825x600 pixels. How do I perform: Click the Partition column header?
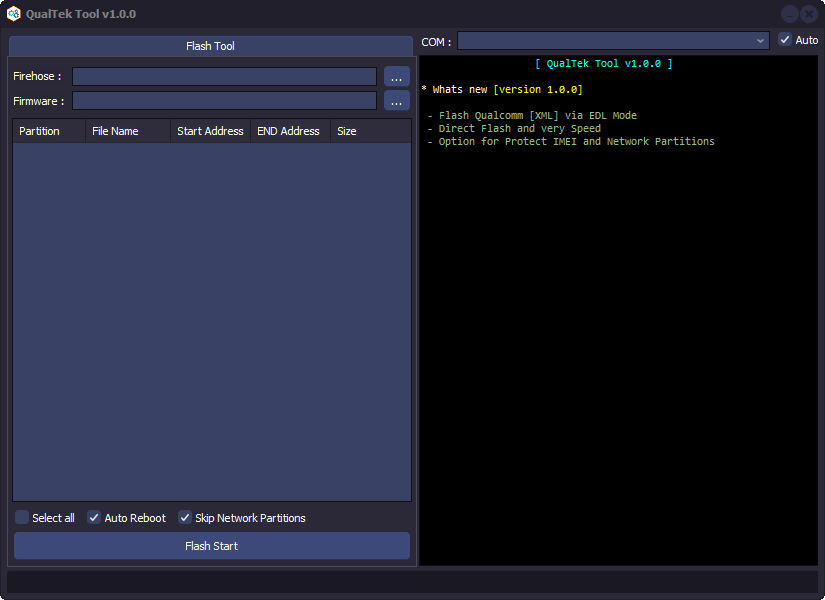point(49,131)
